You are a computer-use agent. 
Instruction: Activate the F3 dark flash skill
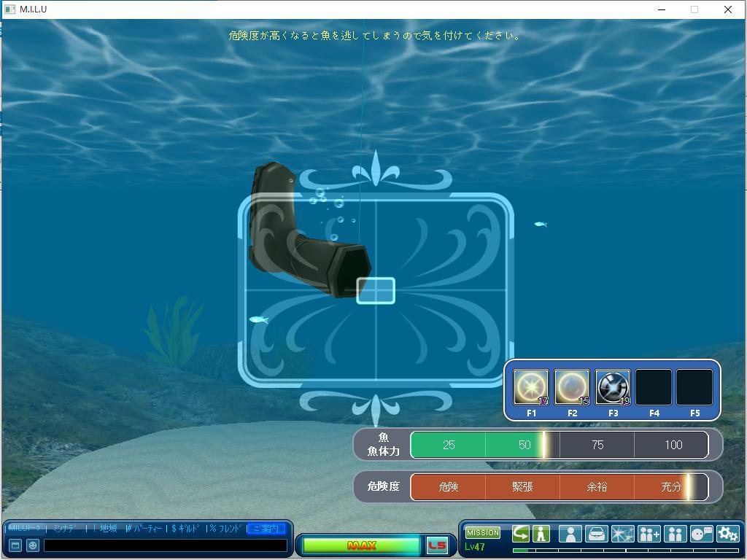(x=613, y=387)
